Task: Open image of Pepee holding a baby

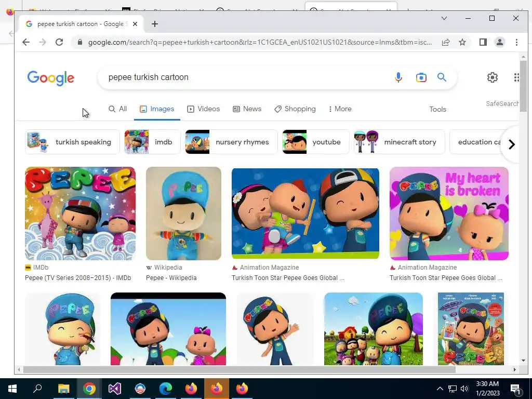Action: [x=305, y=214]
